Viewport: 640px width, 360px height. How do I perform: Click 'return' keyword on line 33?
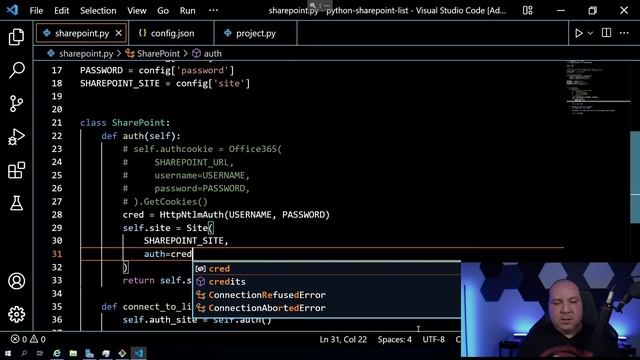[138, 280]
